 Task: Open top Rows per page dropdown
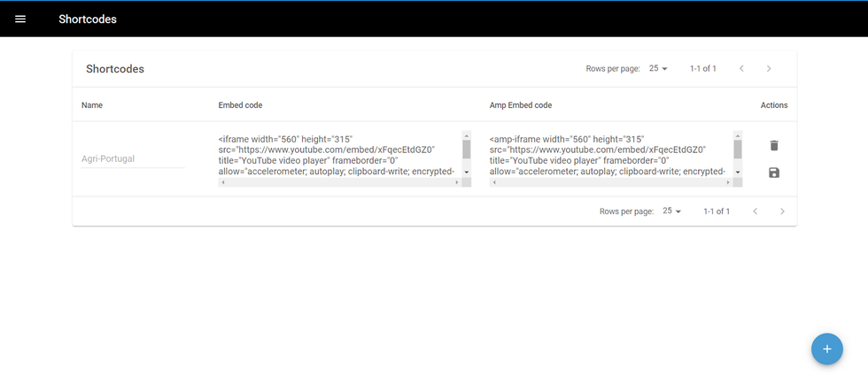658,68
